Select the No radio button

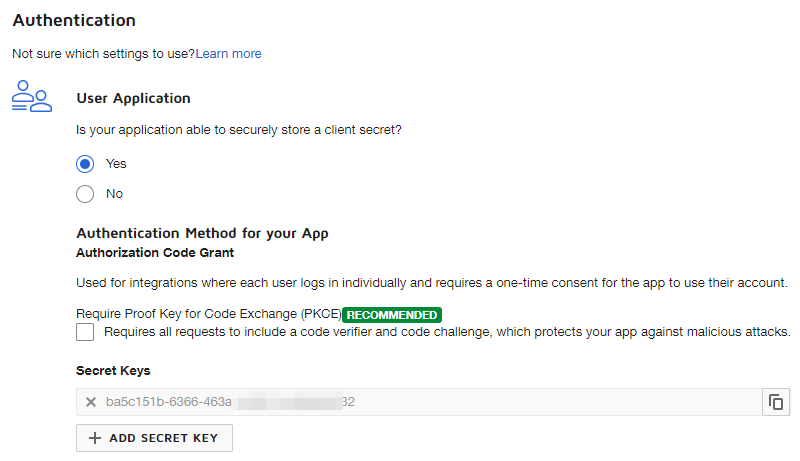[85, 194]
